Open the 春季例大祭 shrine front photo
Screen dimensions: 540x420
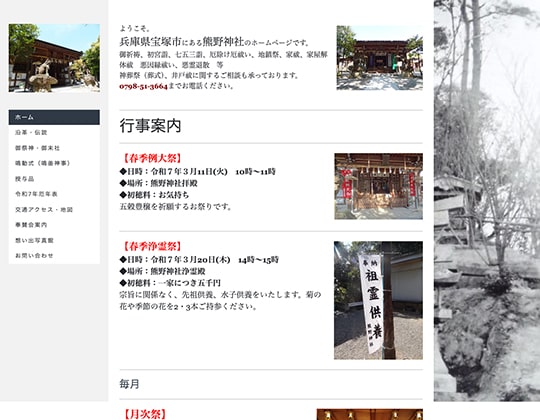tap(378, 186)
